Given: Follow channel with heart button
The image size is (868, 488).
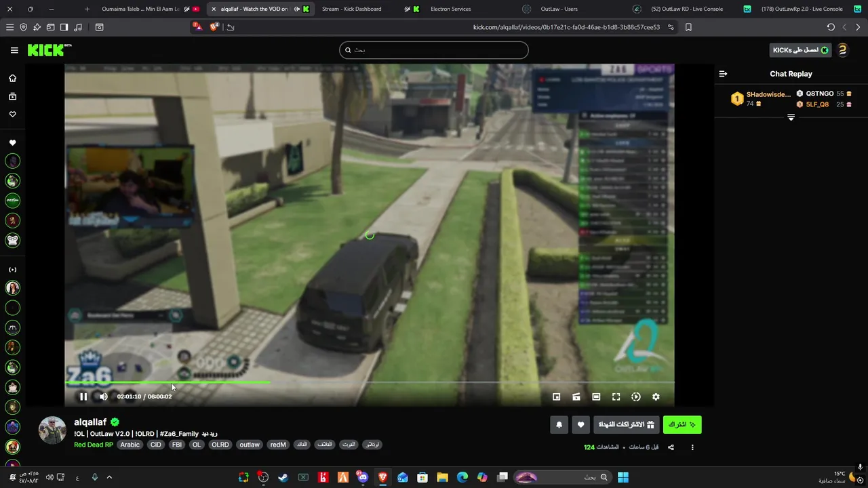Looking at the screenshot, I should coord(580,424).
